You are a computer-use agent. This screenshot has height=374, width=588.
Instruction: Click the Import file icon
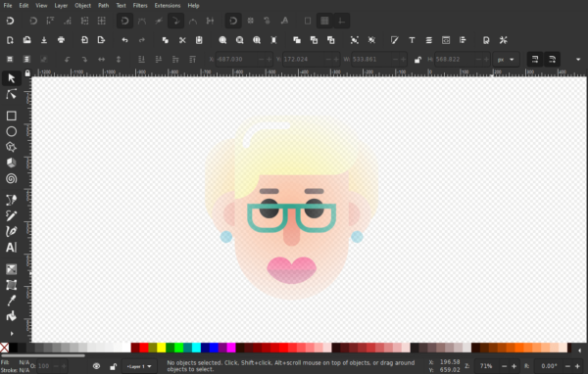point(84,40)
